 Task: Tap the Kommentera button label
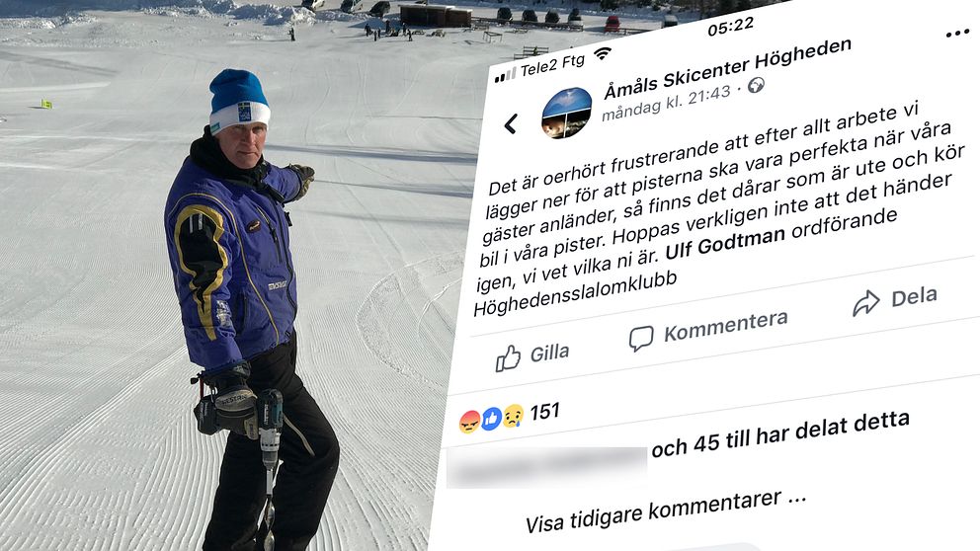pyautogui.click(x=726, y=326)
